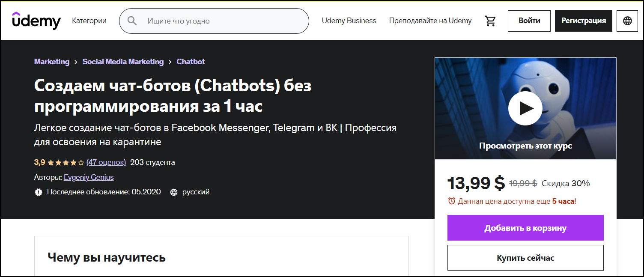The image size is (644, 277).
Task: Open the Marketing breadcrumb link
Action: click(52, 62)
